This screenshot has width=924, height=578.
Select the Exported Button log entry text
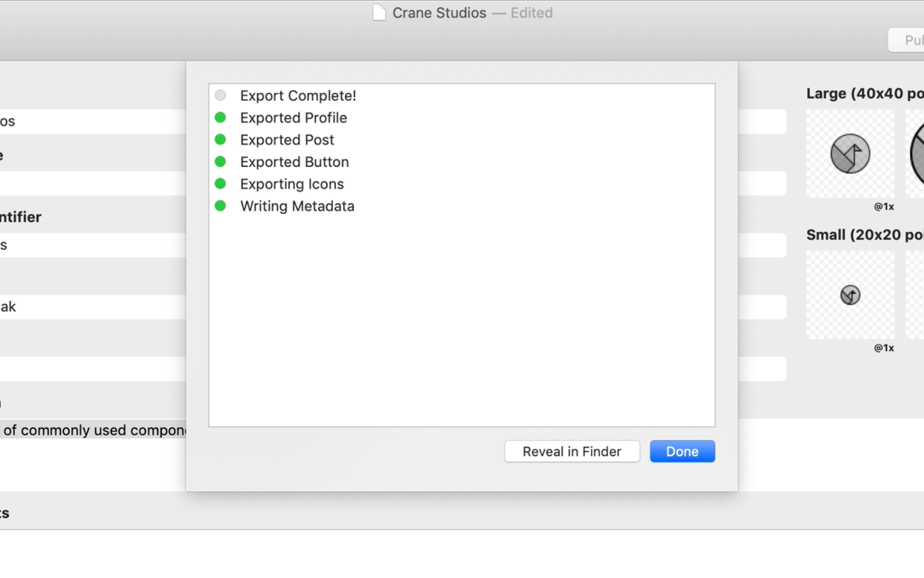[x=294, y=162]
